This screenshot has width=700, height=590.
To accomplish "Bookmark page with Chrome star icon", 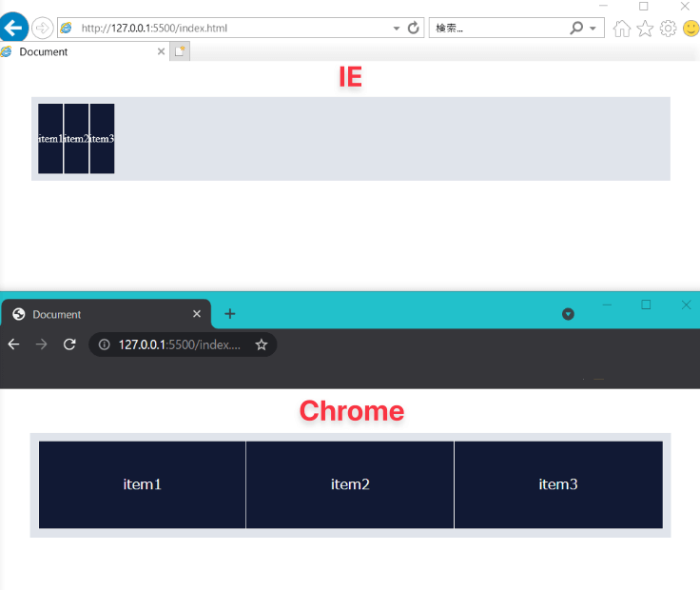I will 262,344.
